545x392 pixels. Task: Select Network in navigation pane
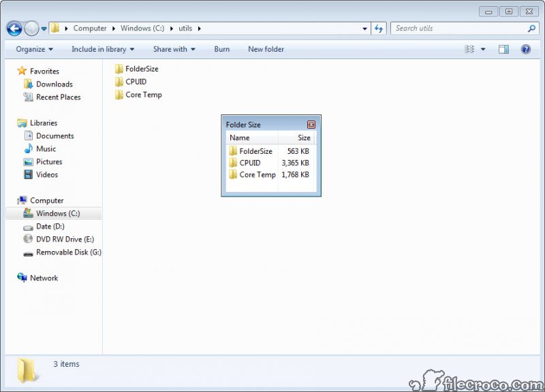pos(44,278)
